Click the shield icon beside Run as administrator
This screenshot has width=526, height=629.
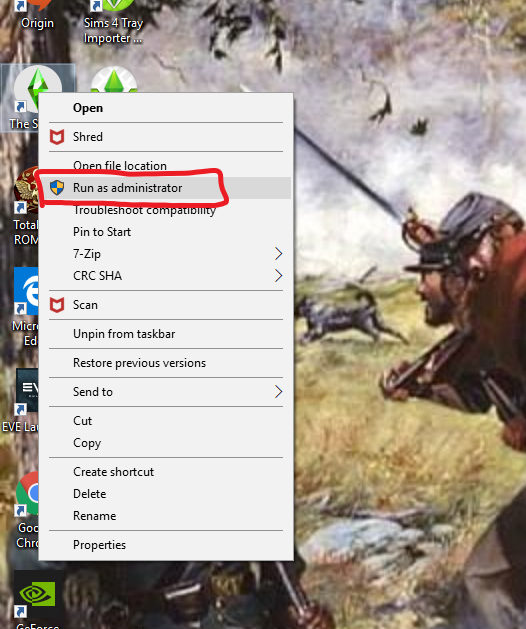coord(57,187)
